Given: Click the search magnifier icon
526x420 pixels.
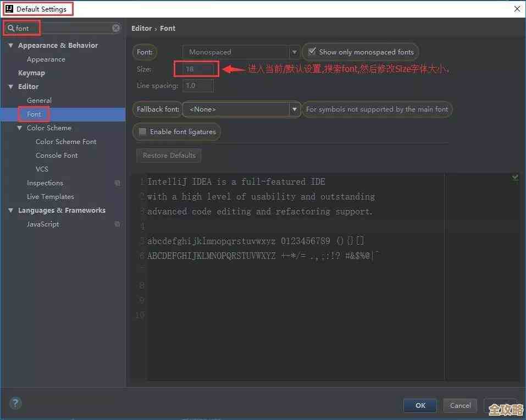Looking at the screenshot, I should click(10, 28).
